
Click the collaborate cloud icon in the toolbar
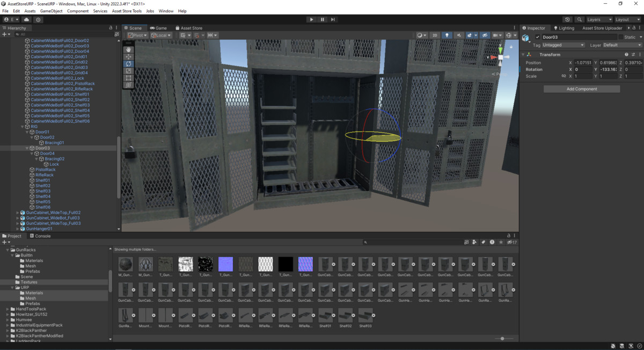(26, 19)
